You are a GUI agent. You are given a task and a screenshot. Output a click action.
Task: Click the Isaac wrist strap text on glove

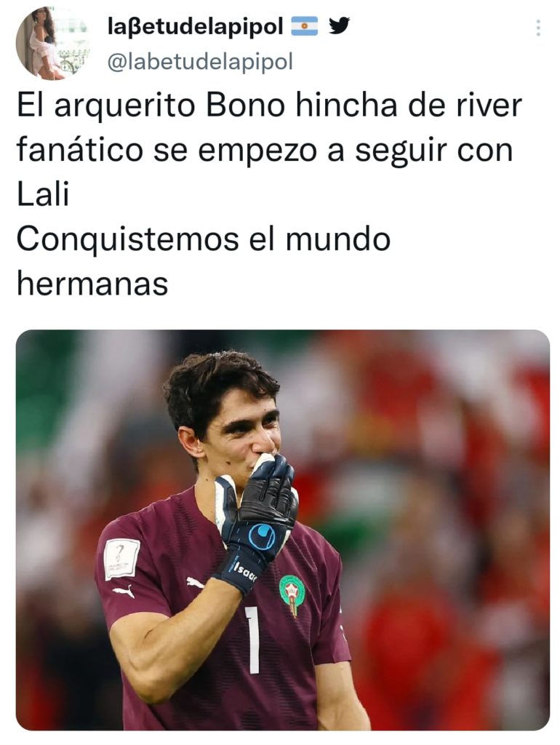[244, 572]
